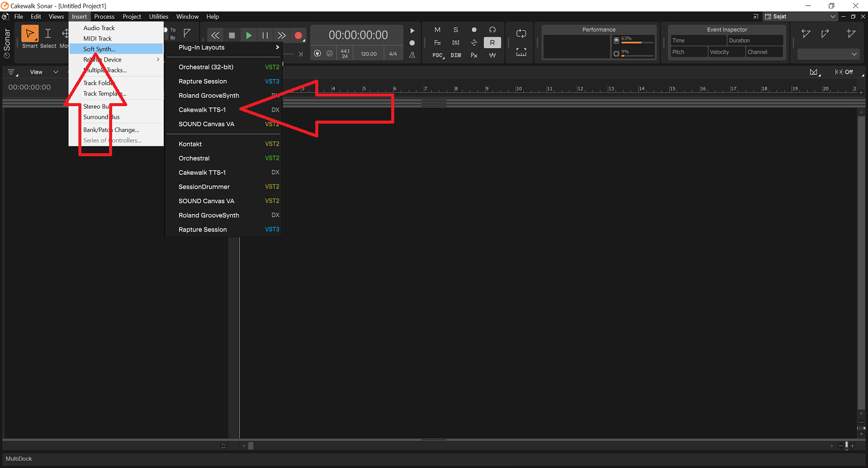The width and height of the screenshot is (868, 468).
Task: Toggle global record arm dot in Mix module
Action: [x=474, y=30]
